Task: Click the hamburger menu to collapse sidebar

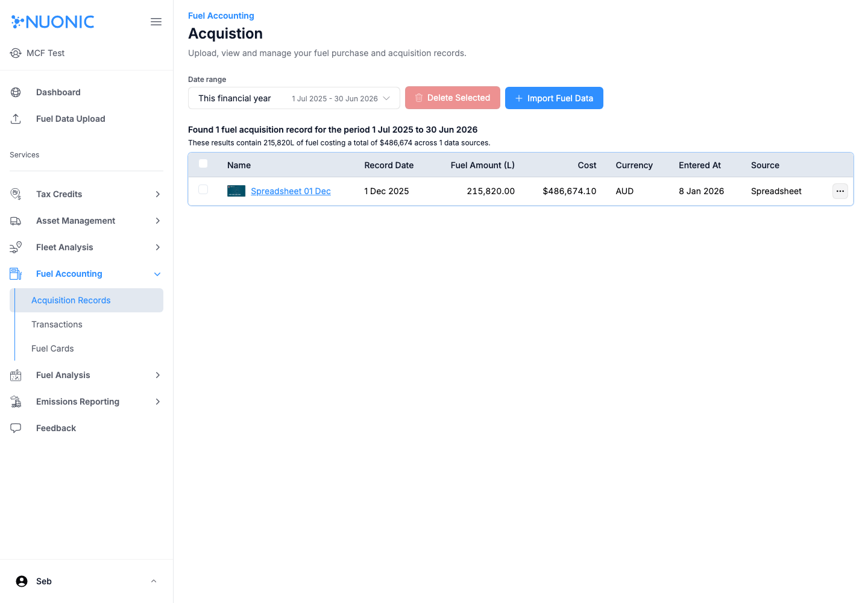Action: pos(156,21)
